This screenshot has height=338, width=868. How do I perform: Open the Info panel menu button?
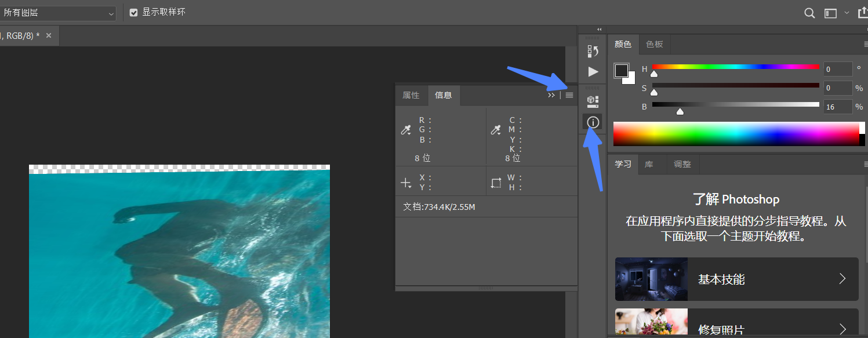pos(569,95)
